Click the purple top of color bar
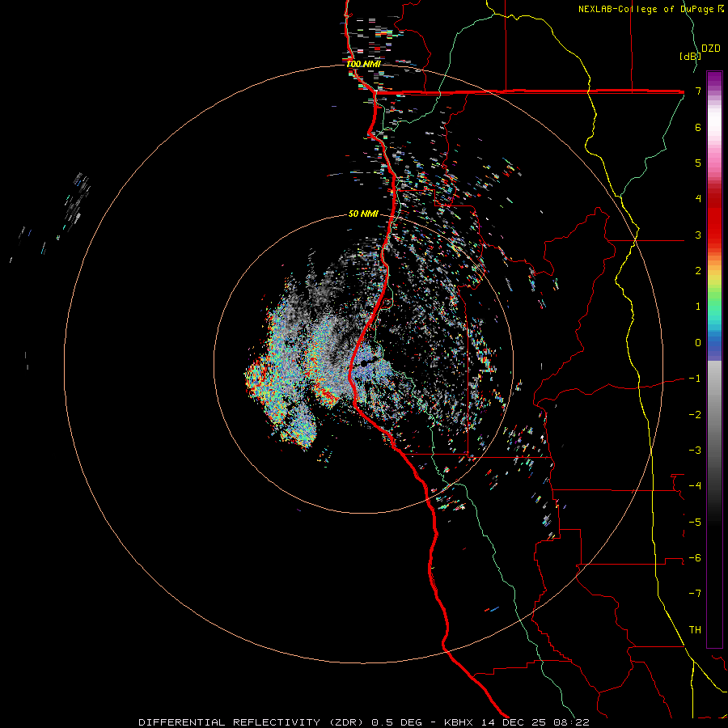 714,80
